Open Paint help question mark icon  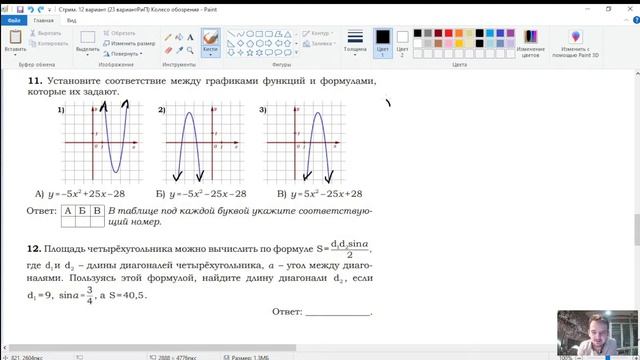[636, 20]
